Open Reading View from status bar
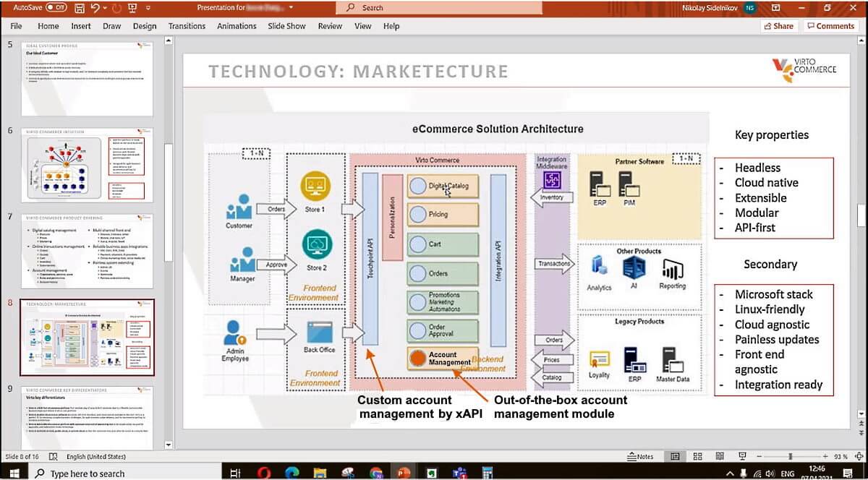 pyautogui.click(x=720, y=457)
